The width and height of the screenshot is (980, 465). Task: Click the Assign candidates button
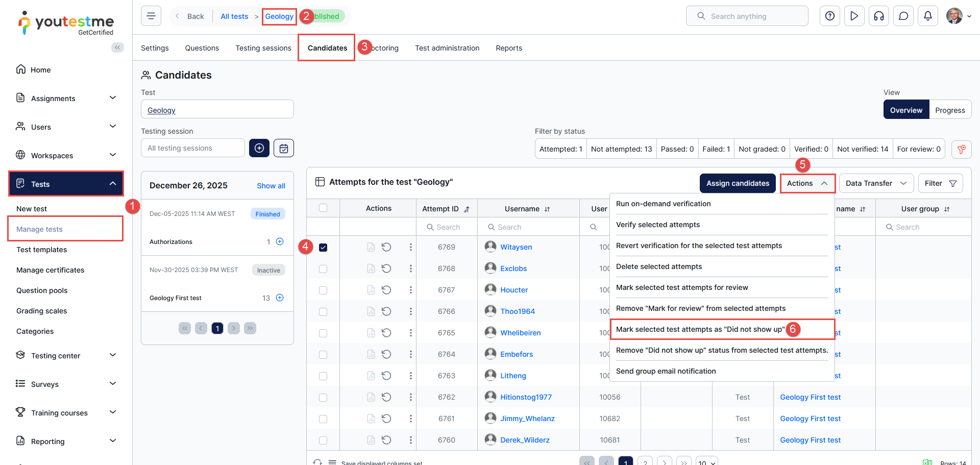[738, 183]
